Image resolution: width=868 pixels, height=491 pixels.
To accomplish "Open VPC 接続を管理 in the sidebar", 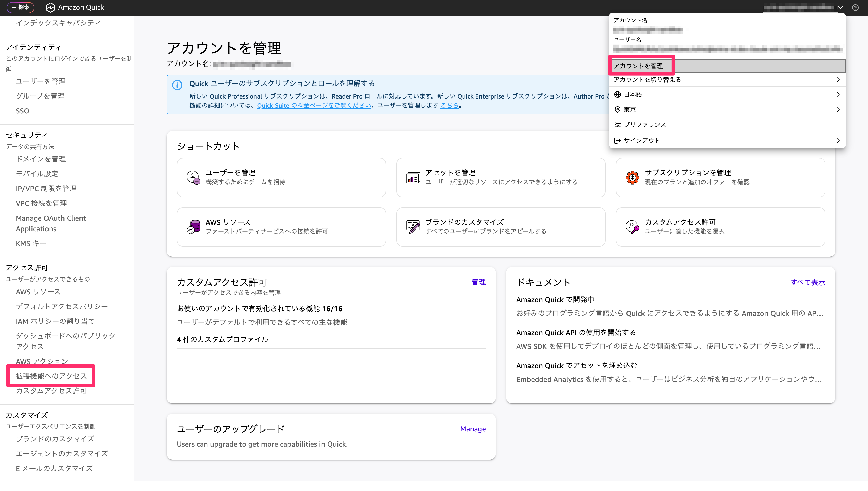I will point(41,203).
